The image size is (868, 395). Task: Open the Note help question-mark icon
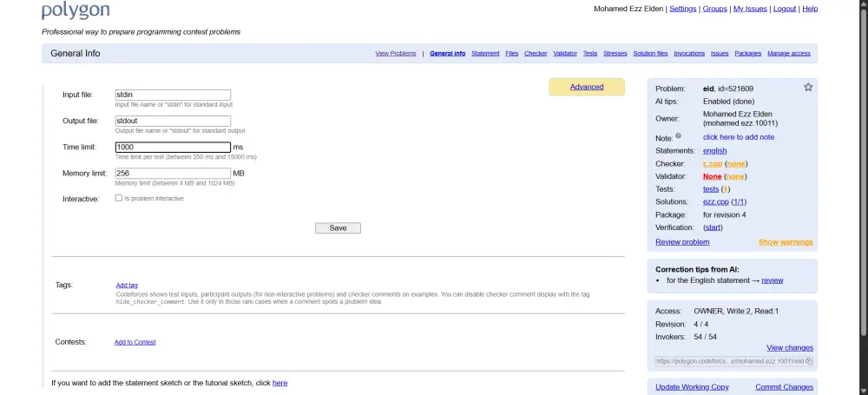[678, 135]
